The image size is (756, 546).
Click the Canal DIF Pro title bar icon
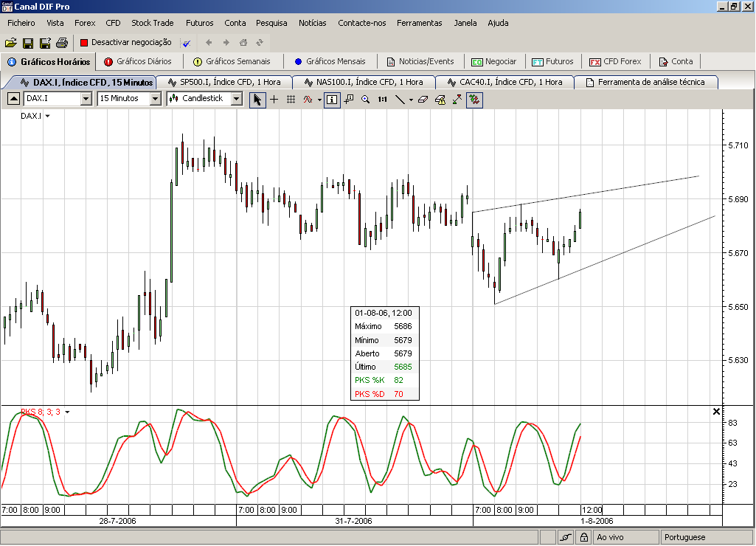pyautogui.click(x=7, y=6)
